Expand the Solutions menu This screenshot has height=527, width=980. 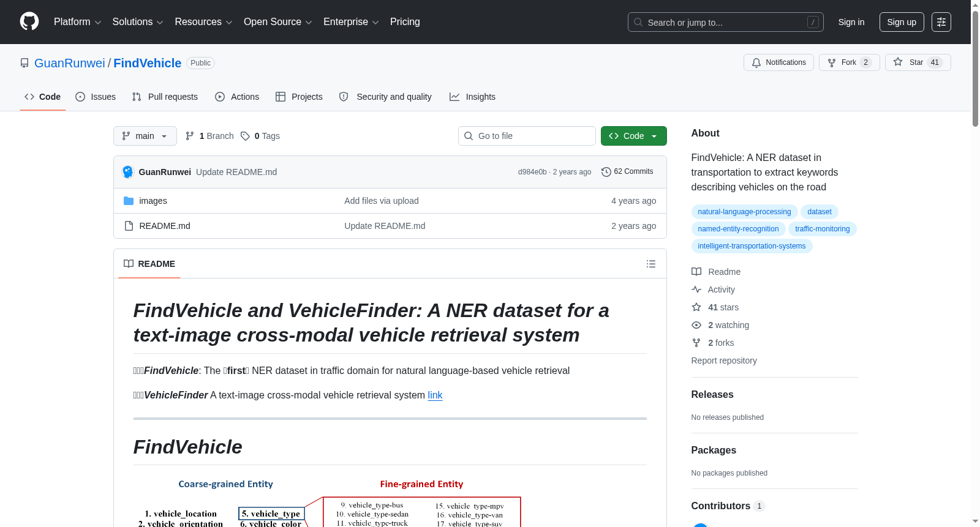(138, 22)
